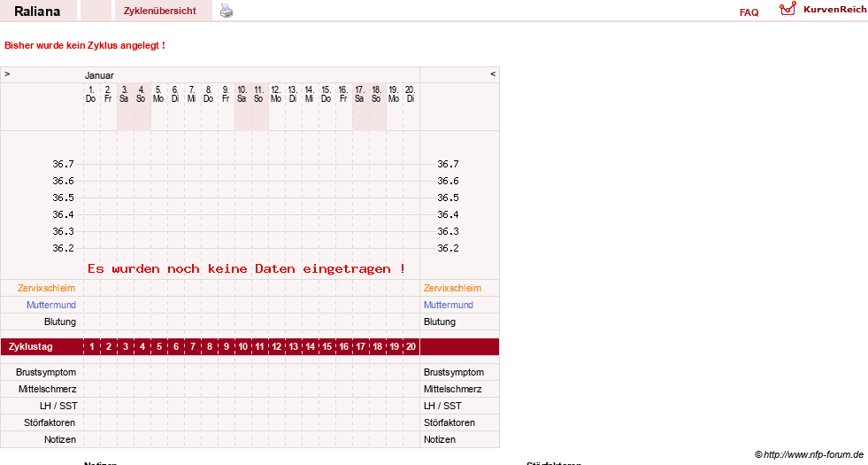Click date header 11. So
The image size is (868, 465).
point(258,94)
